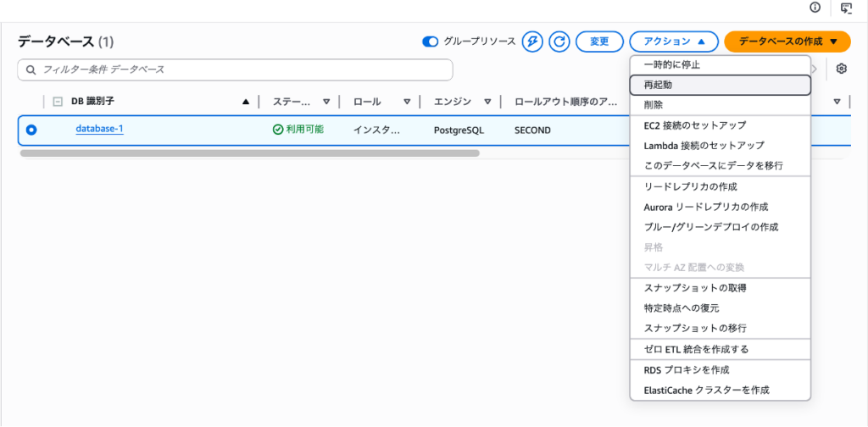Choose 削除 from the actions menu
868x427 pixels.
pyautogui.click(x=721, y=105)
